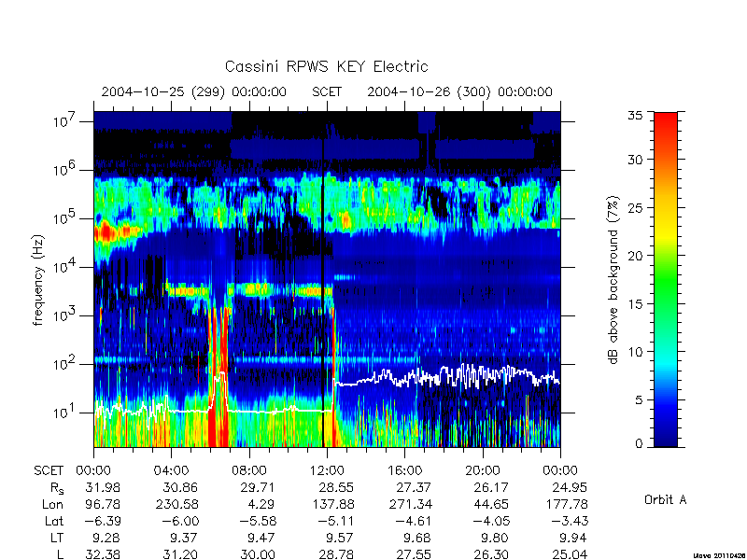Viewport: 747px width, 560px height.
Task: Click the SCET row label beside 00:00
Action: (x=49, y=470)
